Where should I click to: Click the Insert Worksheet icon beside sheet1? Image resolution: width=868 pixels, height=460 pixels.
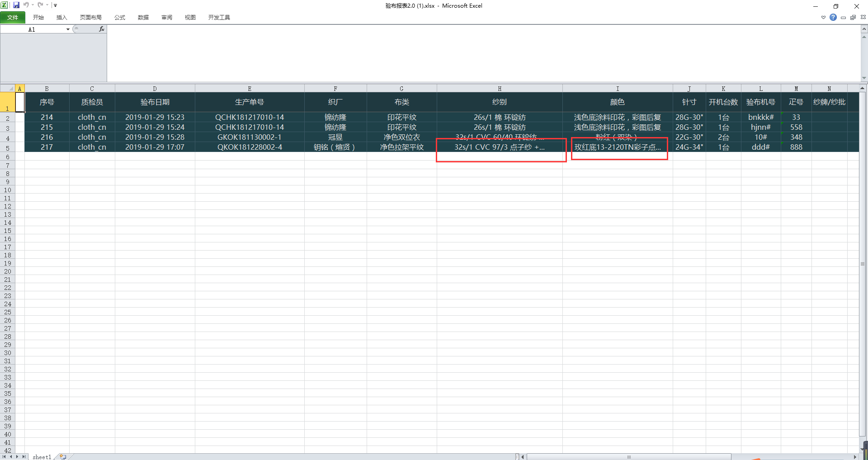pyautogui.click(x=63, y=457)
